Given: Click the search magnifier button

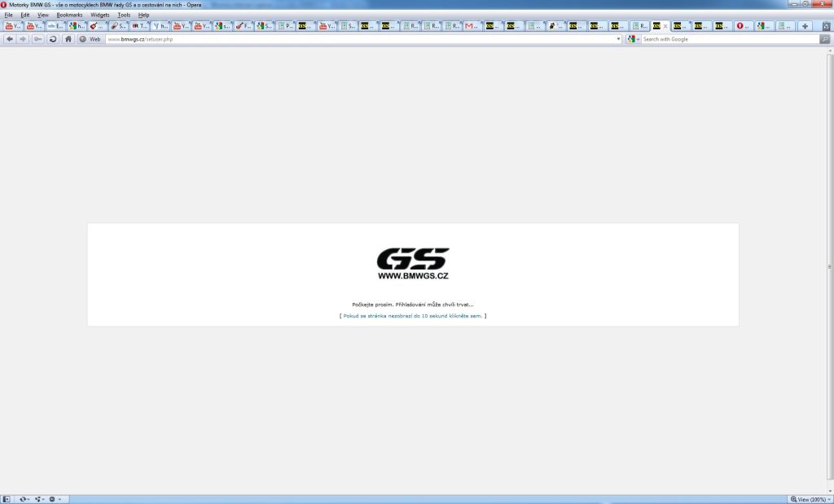Looking at the screenshot, I should point(824,39).
